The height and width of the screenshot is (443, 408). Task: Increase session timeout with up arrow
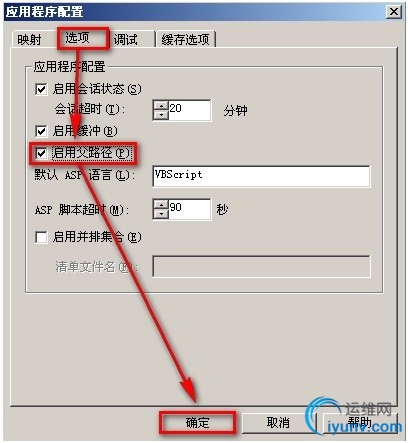tap(161, 106)
